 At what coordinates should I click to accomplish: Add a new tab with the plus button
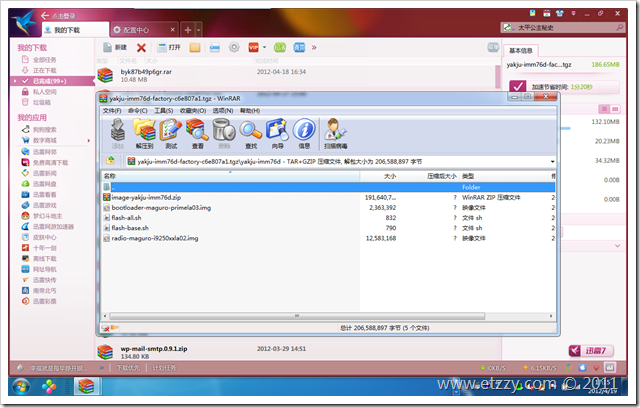[188, 30]
